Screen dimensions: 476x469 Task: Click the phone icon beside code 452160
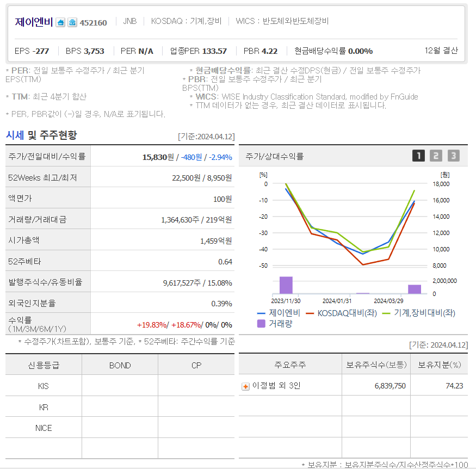(72, 22)
